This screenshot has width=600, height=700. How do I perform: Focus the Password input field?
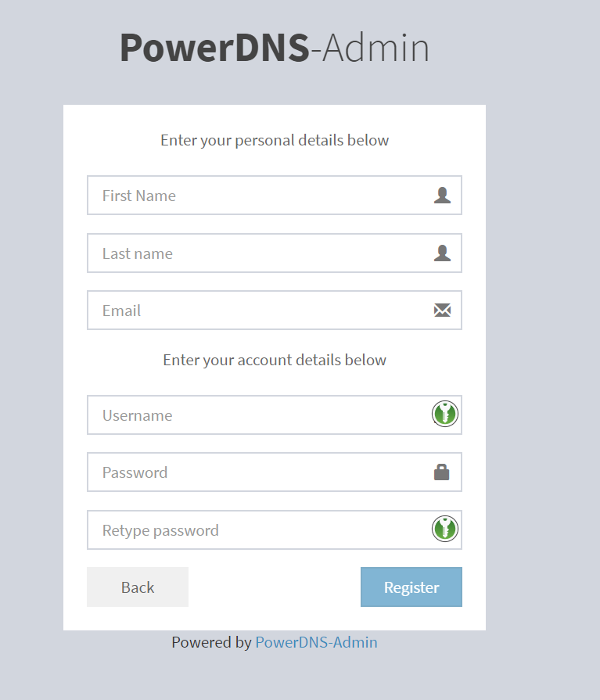point(274,472)
